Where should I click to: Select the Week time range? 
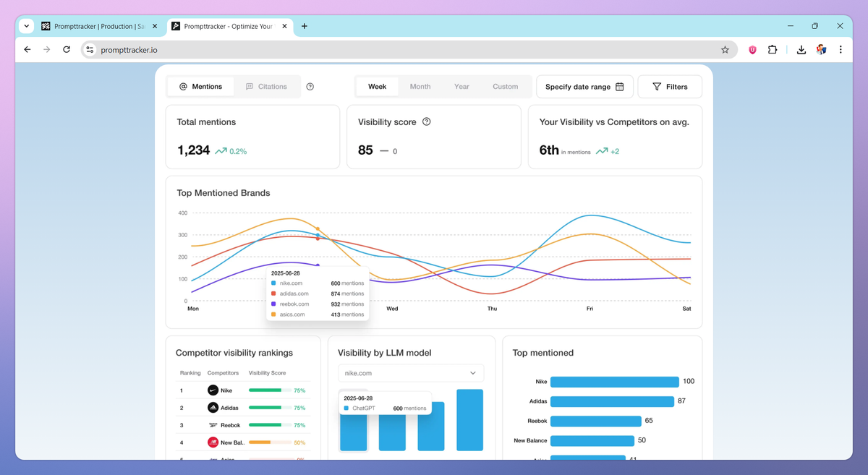pyautogui.click(x=378, y=87)
